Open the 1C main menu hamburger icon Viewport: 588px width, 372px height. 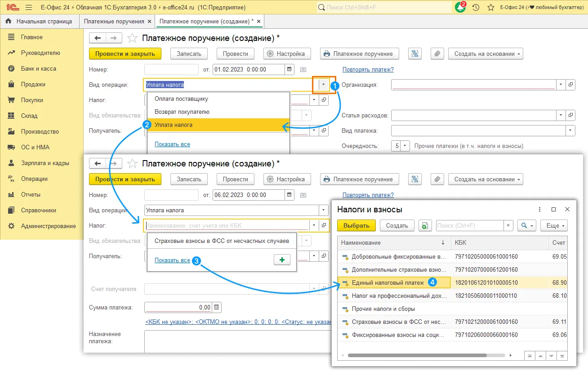(29, 8)
